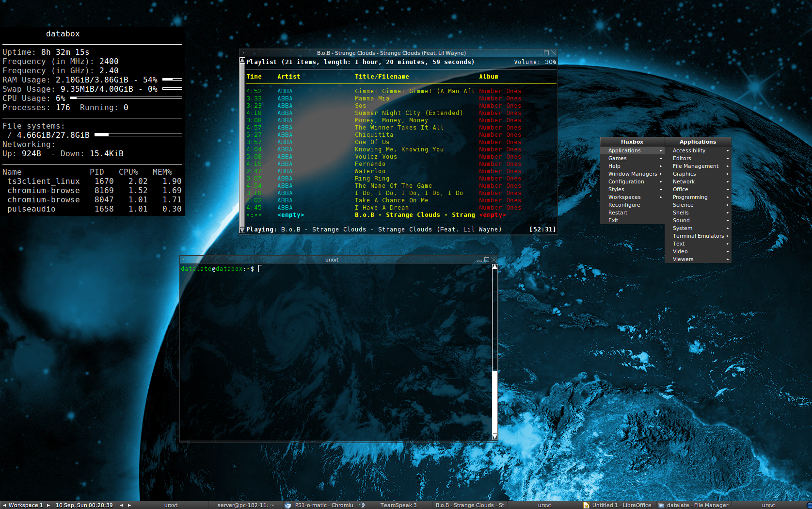Screen dimensions: 812x509
Task: Expand the Programming submenu arrow
Action: pyautogui.click(x=727, y=197)
